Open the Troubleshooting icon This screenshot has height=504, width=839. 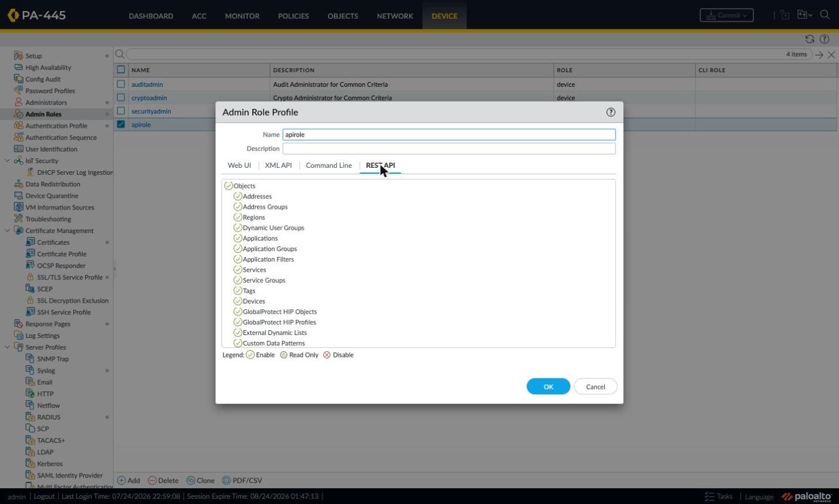[19, 219]
